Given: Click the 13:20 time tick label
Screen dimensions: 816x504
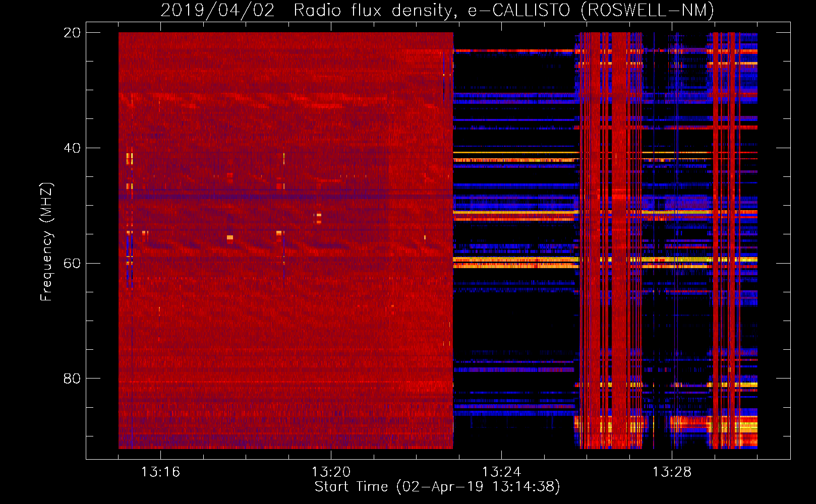Looking at the screenshot, I should coord(331,472).
